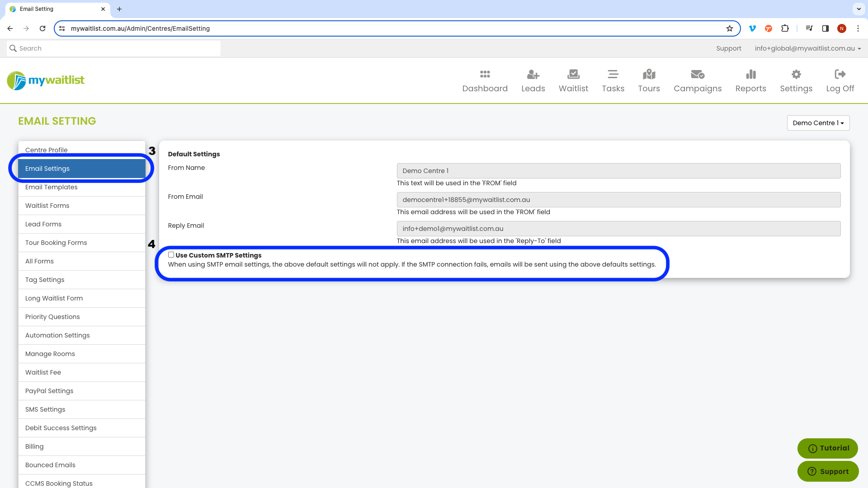Open CCMS Booking Status in sidebar
Image resolution: width=868 pixels, height=488 pixels.
[82, 482]
